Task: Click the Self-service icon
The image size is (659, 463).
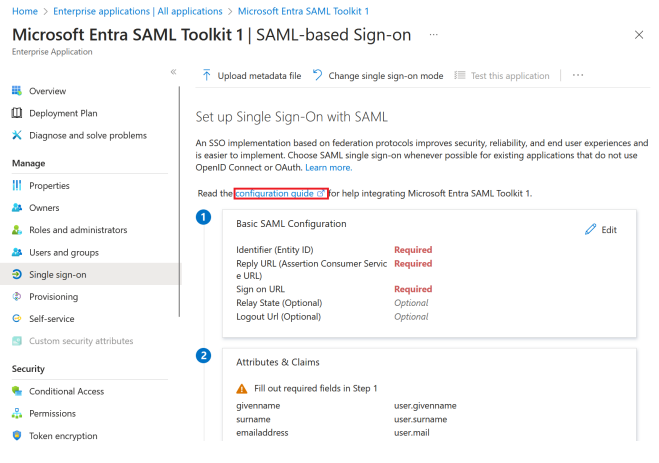Action: (x=17, y=318)
